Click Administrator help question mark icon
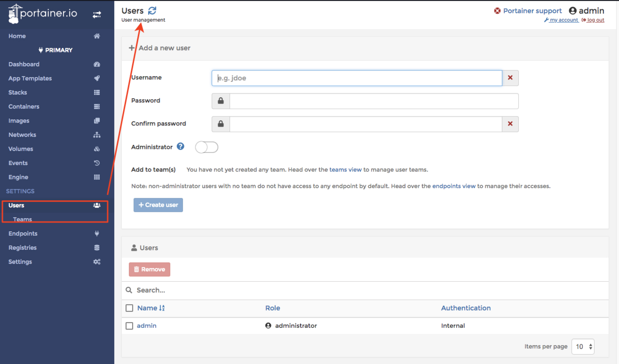619x364 pixels. point(180,147)
